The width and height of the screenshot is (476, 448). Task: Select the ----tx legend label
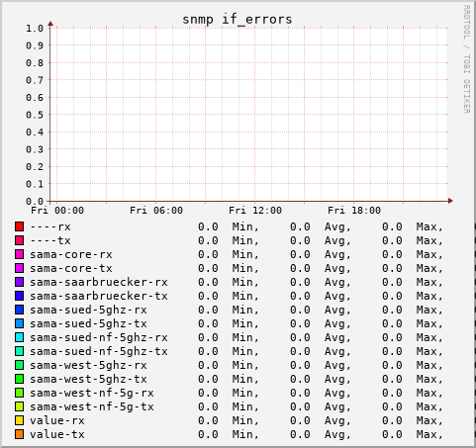click(x=50, y=240)
